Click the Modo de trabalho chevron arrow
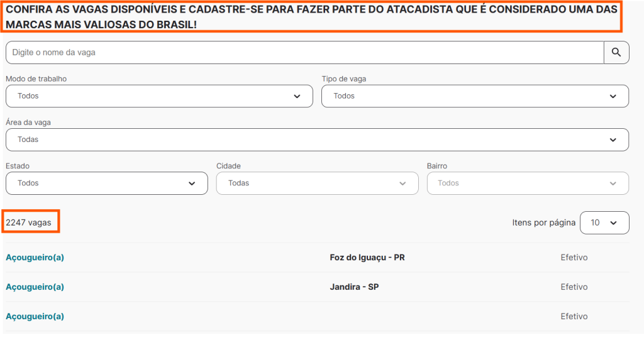Image resolution: width=644 pixels, height=340 pixels. [x=297, y=96]
